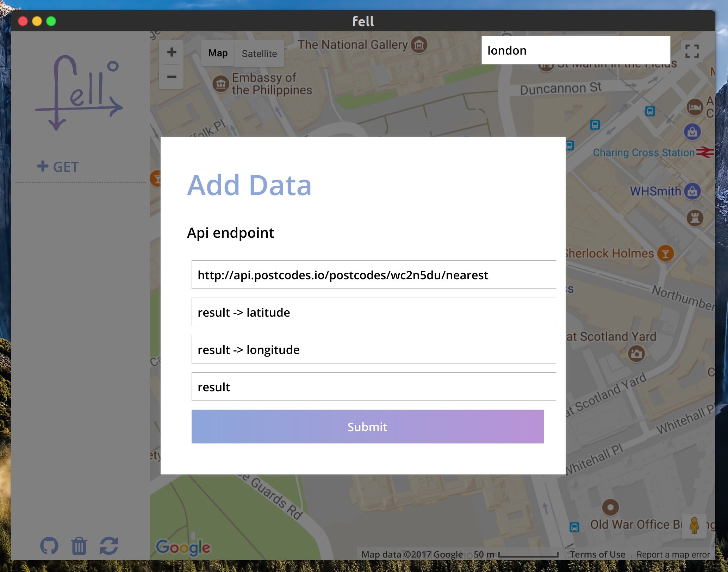Click the result -> longitude field
Image resolution: width=728 pixels, height=572 pixels.
(x=373, y=349)
